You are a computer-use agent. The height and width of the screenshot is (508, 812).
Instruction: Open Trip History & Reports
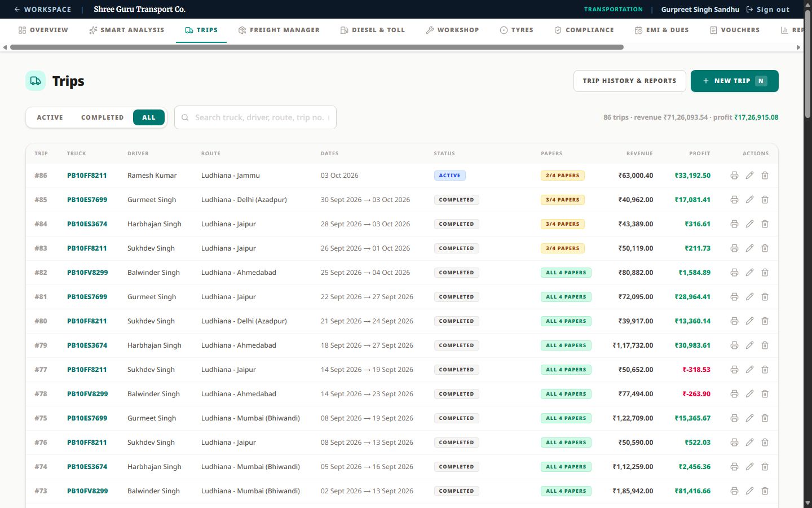(x=630, y=81)
